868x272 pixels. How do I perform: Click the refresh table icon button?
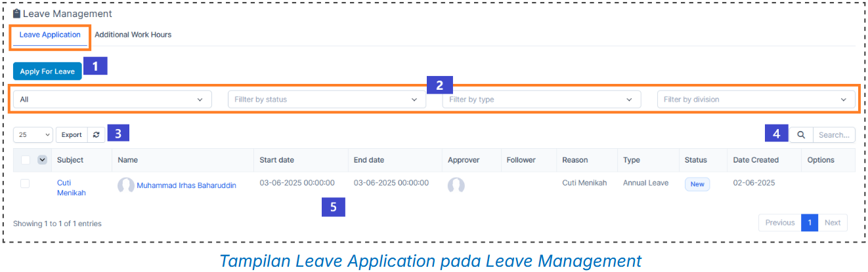point(97,134)
